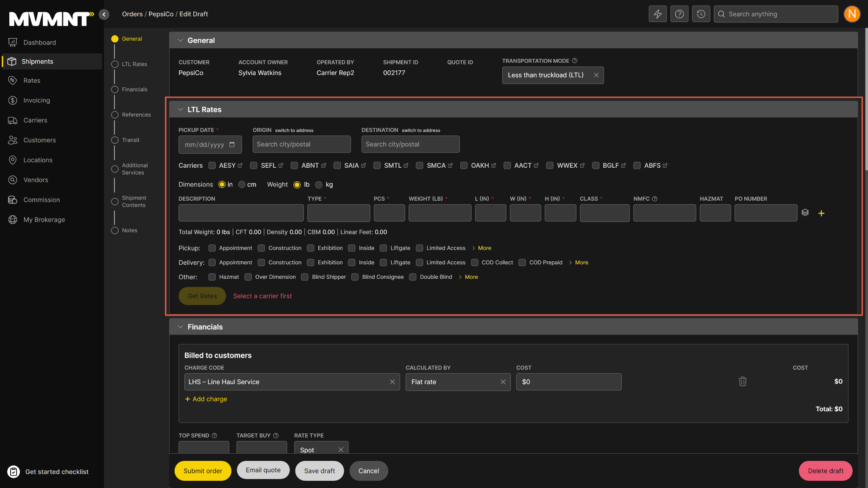The height and width of the screenshot is (488, 868).
Task: Select the kg weight radio button
Action: point(319,185)
